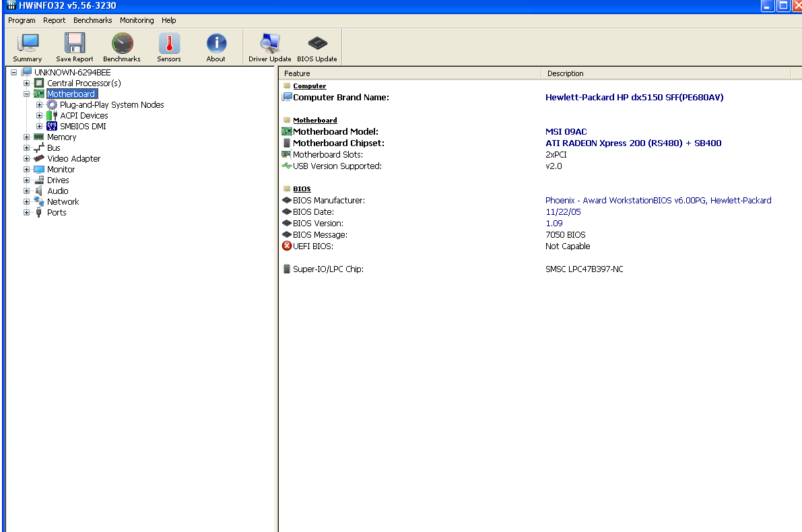This screenshot has width=802, height=532.
Task: Collapse the Motherboard tree node
Action: point(27,94)
